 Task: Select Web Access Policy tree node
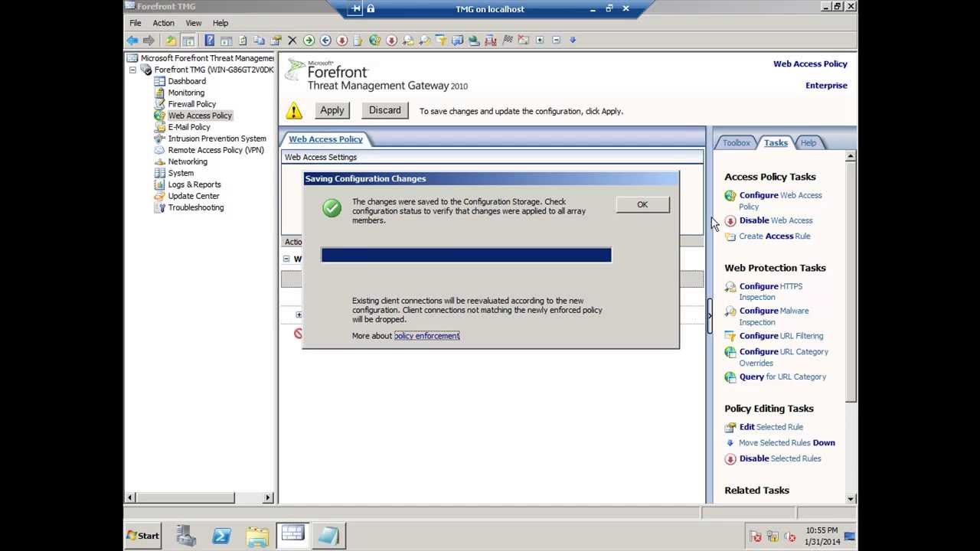(x=200, y=116)
